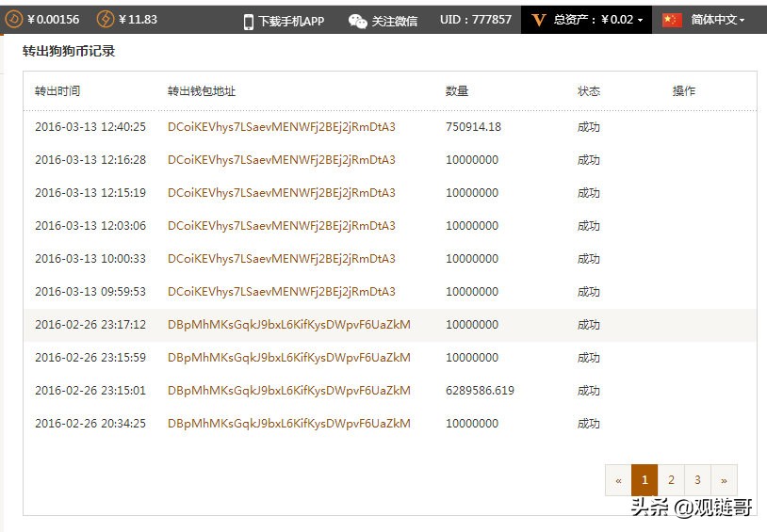
Task: Click the 数量 column header
Action: point(457,91)
